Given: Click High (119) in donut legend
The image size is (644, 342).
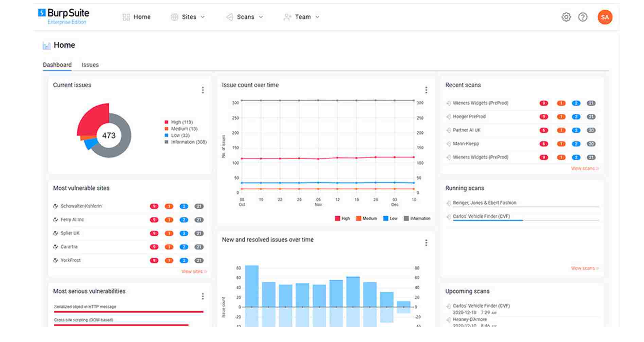Looking at the screenshot, I should (x=179, y=122).
